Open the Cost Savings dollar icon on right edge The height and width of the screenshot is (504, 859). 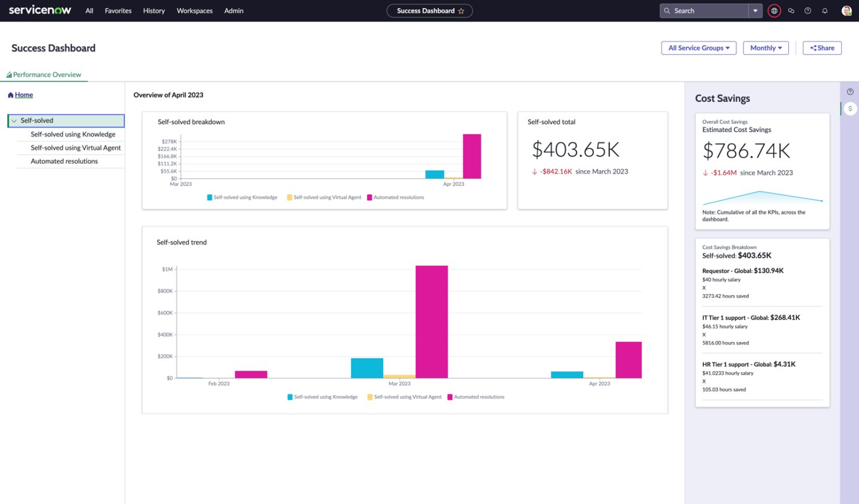850,108
